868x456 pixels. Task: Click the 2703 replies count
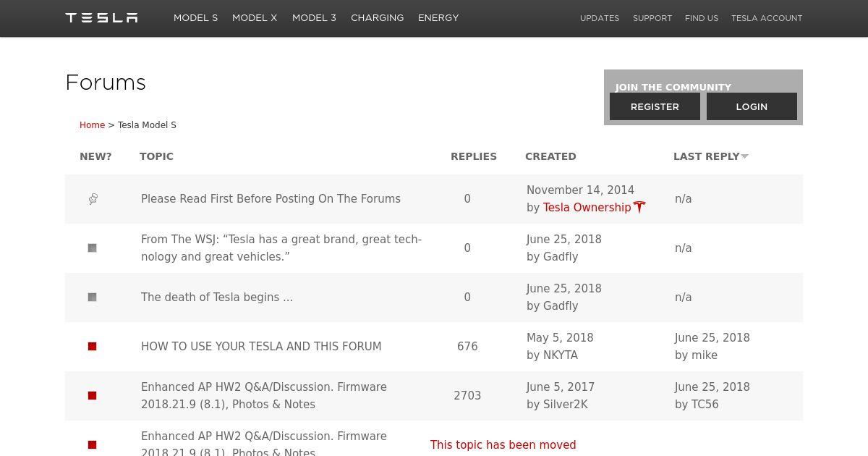click(467, 396)
